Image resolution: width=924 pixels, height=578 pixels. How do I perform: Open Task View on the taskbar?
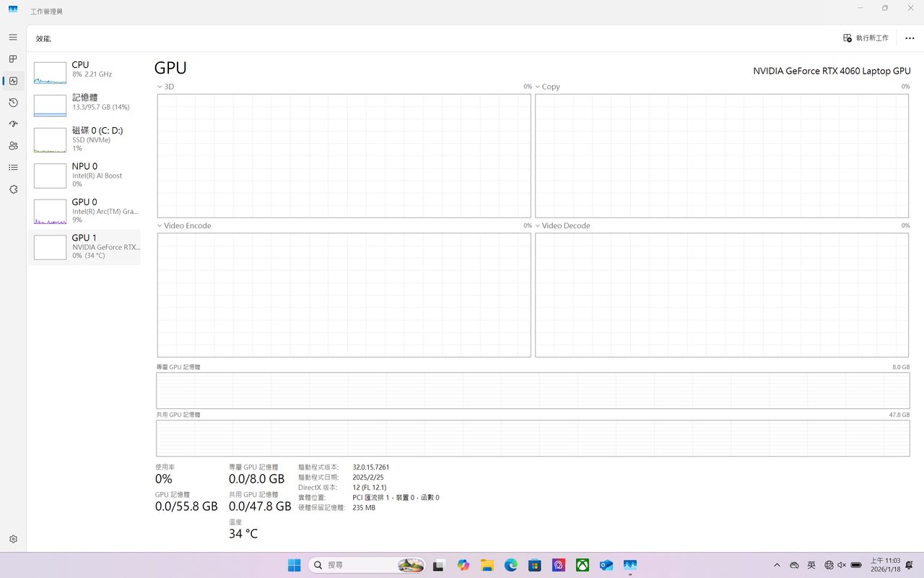439,565
